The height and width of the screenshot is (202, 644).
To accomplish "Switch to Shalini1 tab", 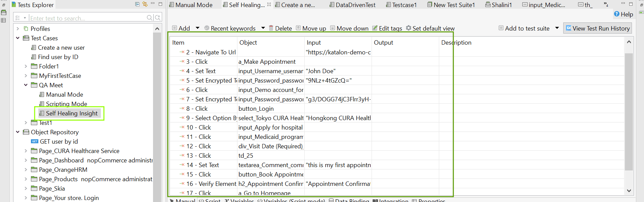I will coord(498,5).
